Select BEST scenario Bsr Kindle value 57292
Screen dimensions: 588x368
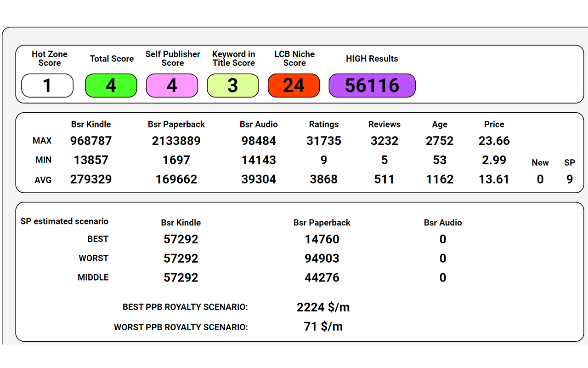pyautogui.click(x=181, y=239)
